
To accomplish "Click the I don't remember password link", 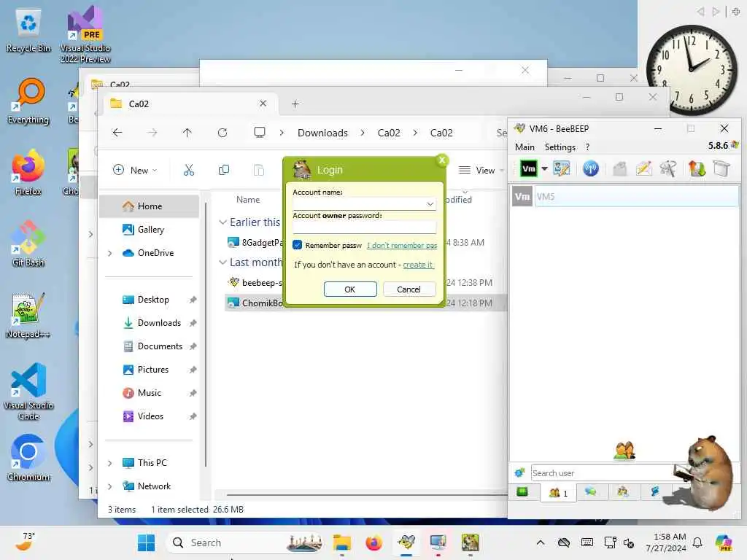I will pos(402,245).
